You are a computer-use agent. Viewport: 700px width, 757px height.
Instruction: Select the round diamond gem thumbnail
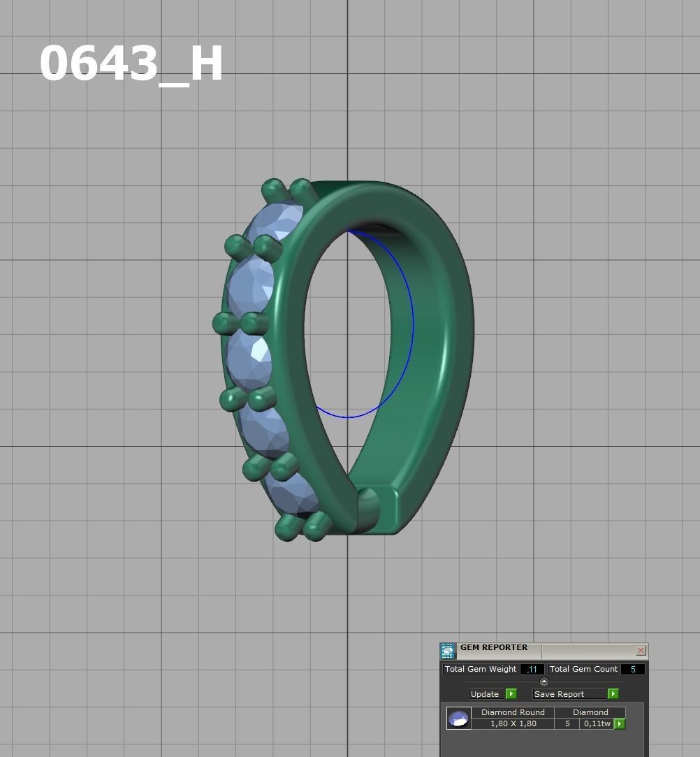(x=458, y=719)
